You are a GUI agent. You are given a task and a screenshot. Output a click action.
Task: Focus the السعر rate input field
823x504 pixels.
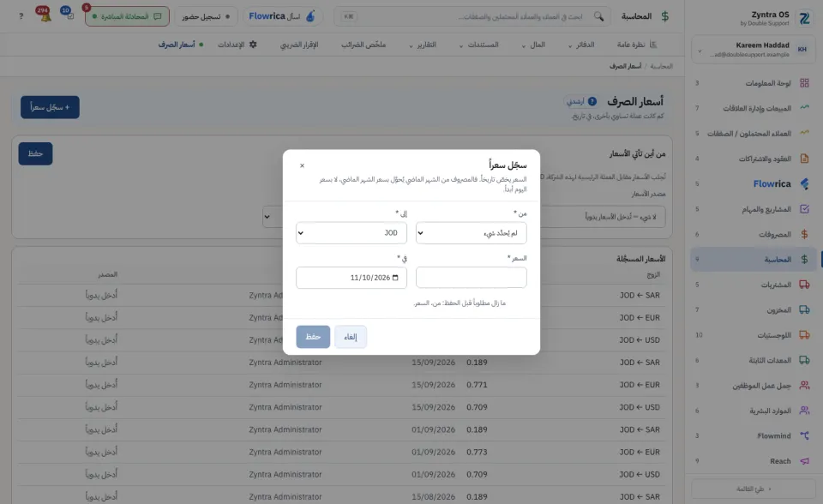tap(471, 278)
